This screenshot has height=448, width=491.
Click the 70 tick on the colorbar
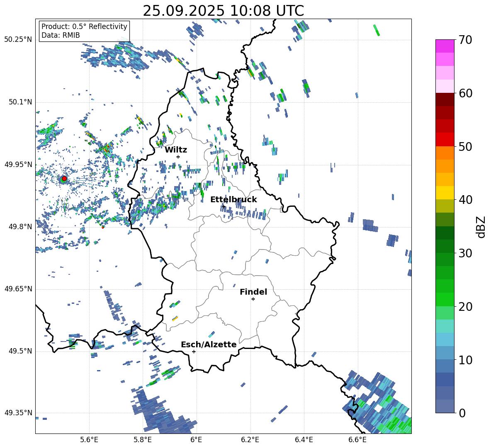[465, 40]
